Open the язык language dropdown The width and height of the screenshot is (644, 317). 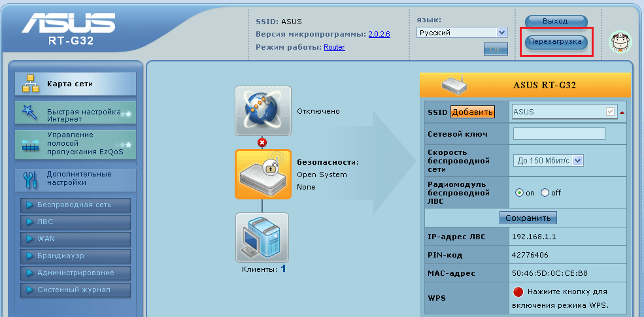point(462,33)
